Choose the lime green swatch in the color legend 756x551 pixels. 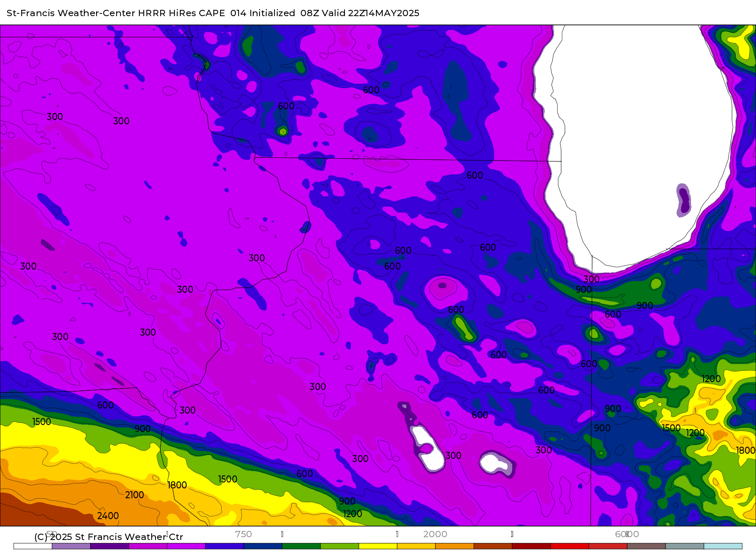[x=339, y=546]
